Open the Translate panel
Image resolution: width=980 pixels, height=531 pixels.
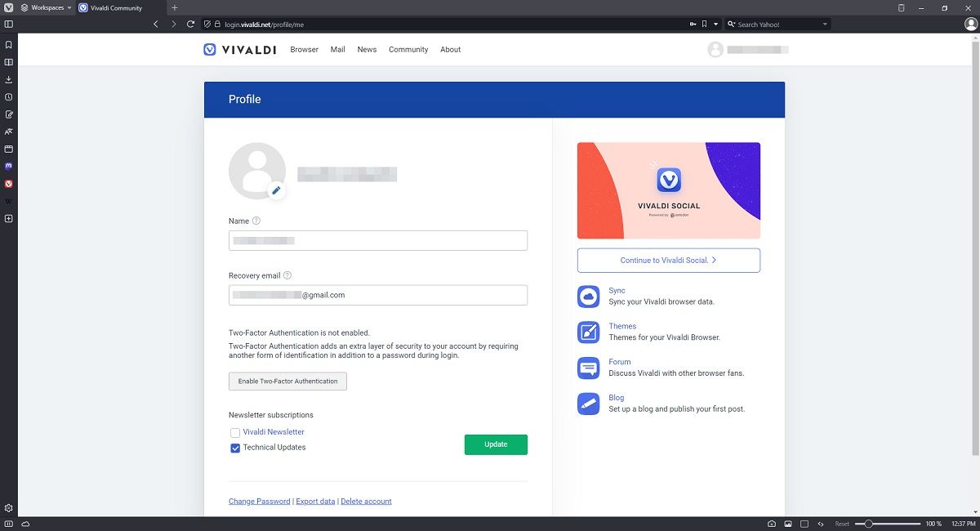pyautogui.click(x=8, y=132)
